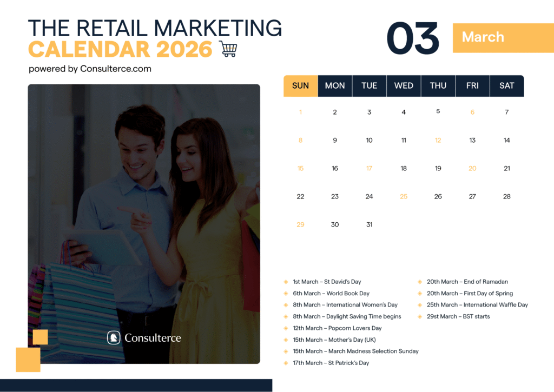
Task: Click the orange date 1 in the calendar
Action: pyautogui.click(x=300, y=112)
